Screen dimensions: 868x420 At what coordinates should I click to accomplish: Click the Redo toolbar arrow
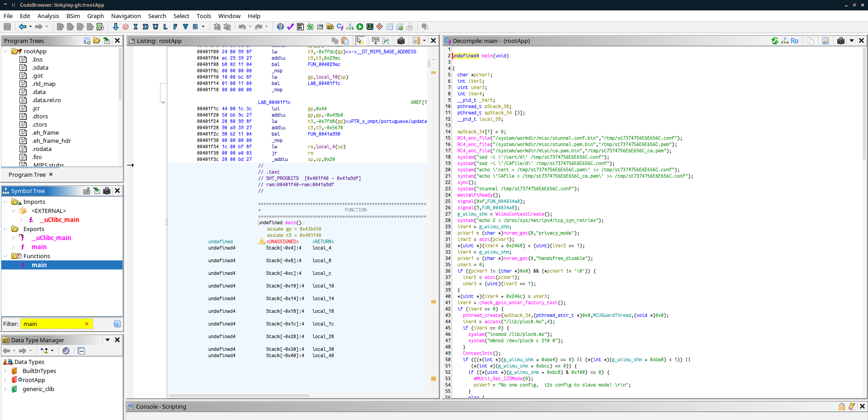(259, 27)
